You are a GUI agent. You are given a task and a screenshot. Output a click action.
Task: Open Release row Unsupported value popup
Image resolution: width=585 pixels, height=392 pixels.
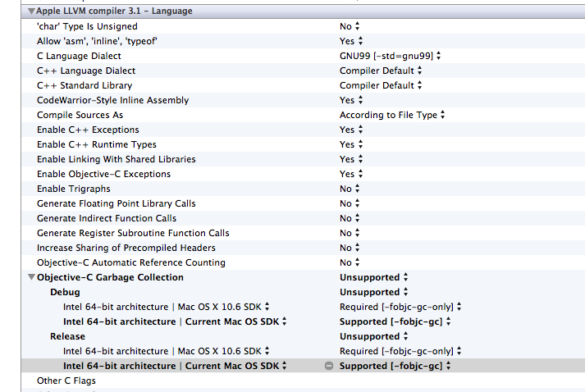[x=374, y=336]
